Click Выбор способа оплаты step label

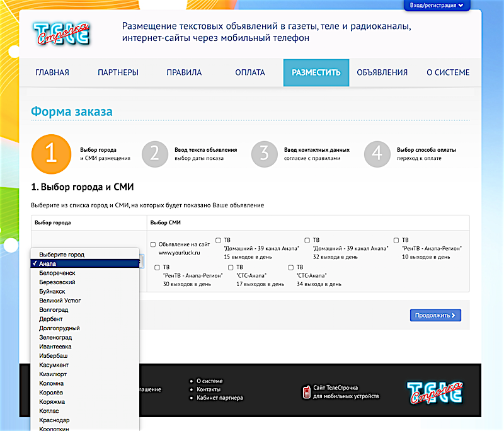click(x=427, y=150)
